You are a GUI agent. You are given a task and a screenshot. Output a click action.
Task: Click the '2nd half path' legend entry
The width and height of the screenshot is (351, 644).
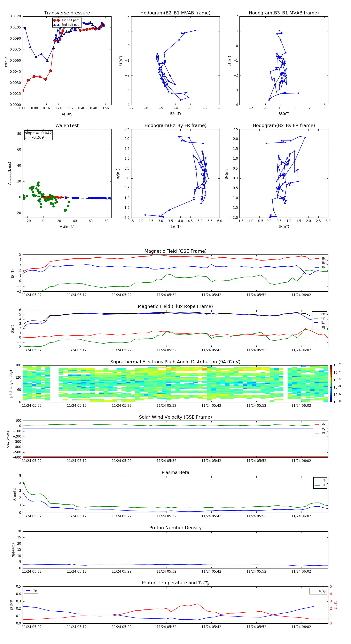(67, 25)
